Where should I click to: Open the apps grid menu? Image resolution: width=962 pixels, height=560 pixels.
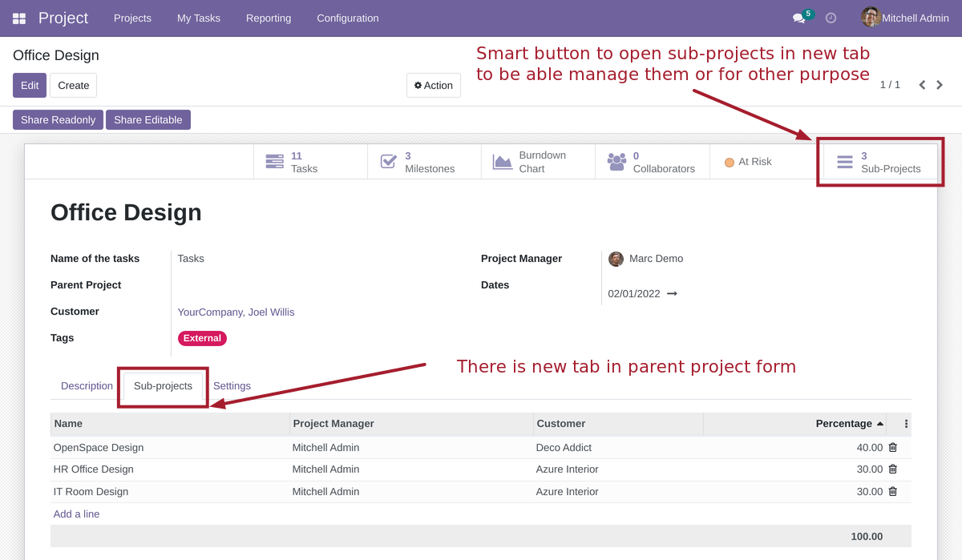(18, 18)
